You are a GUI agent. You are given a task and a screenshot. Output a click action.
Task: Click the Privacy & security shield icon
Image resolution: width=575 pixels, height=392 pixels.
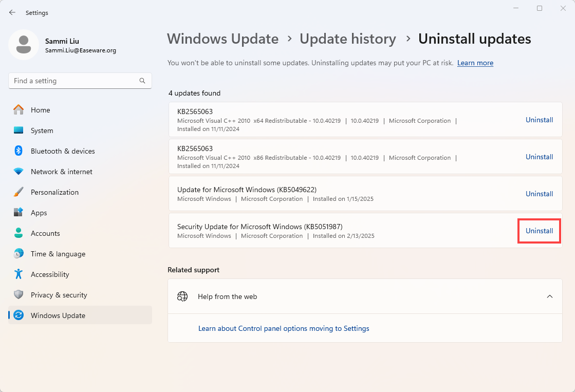[x=18, y=295]
